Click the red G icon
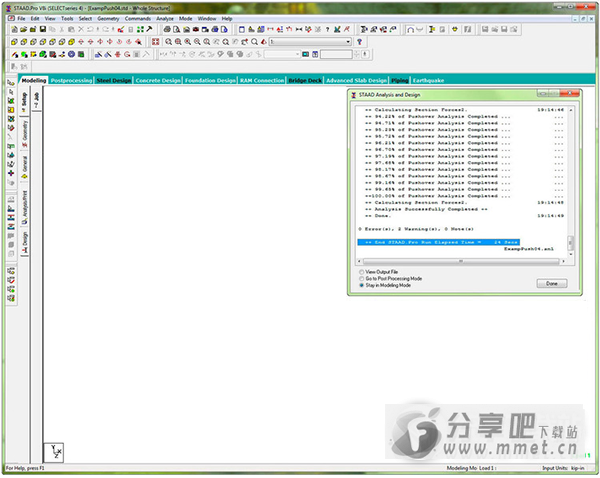Screen dimensions: 600x478 127,54
